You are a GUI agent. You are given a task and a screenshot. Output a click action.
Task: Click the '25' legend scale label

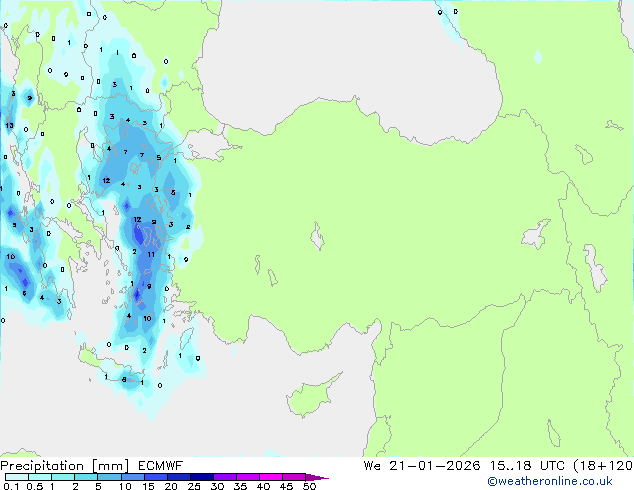point(194,486)
